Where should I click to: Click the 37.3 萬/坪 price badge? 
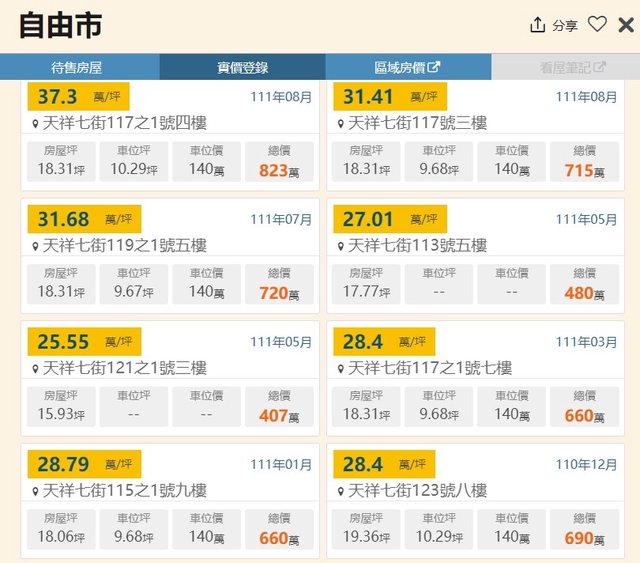point(84,97)
